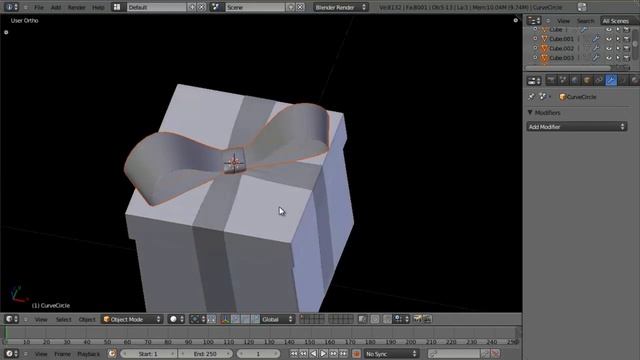Play the animation in reverse

pyautogui.click(x=313, y=354)
